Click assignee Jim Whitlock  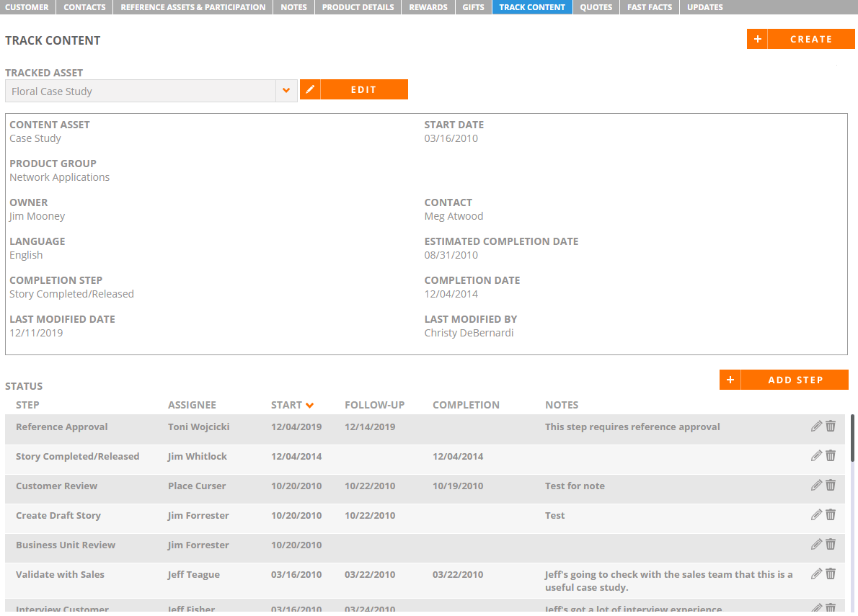(198, 456)
